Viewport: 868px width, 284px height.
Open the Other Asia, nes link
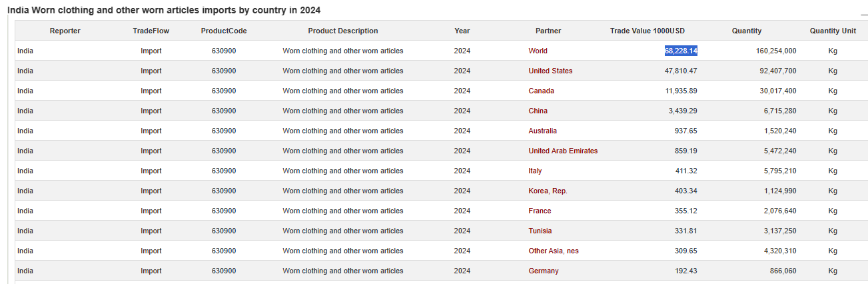(x=554, y=251)
